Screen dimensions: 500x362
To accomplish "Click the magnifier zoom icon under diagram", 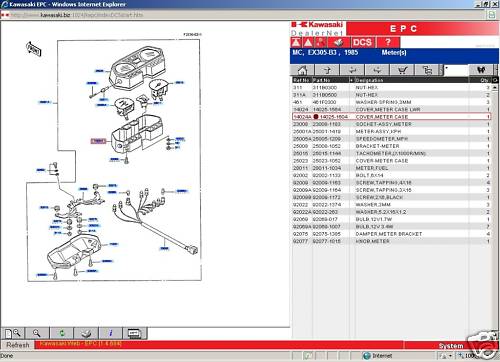I will [37, 333].
